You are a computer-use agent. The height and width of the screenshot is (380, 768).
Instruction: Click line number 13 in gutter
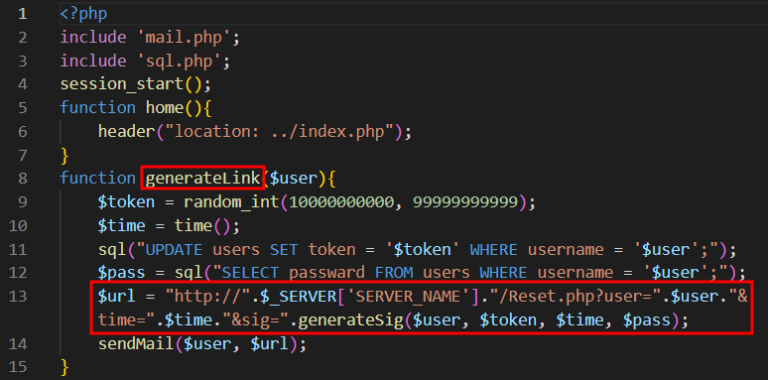19,297
